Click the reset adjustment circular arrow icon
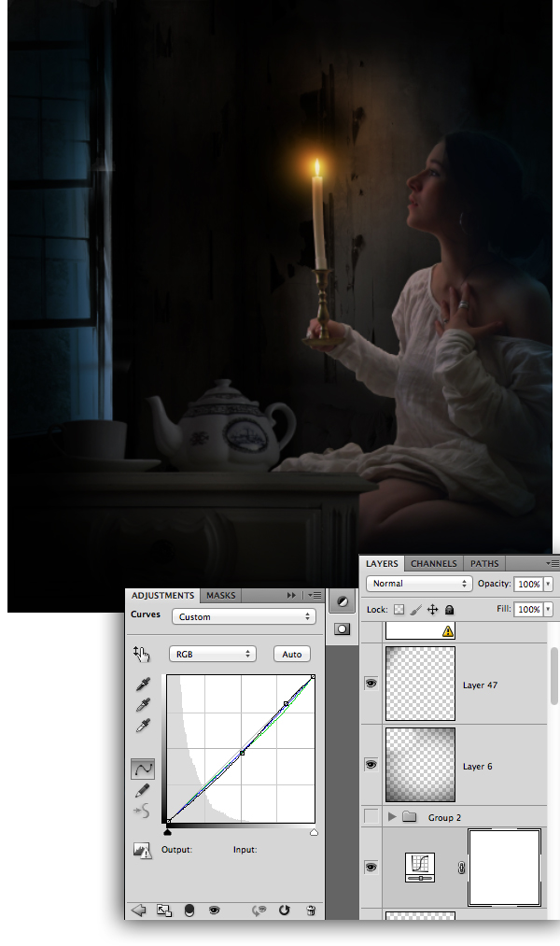560x946 pixels. click(x=284, y=910)
